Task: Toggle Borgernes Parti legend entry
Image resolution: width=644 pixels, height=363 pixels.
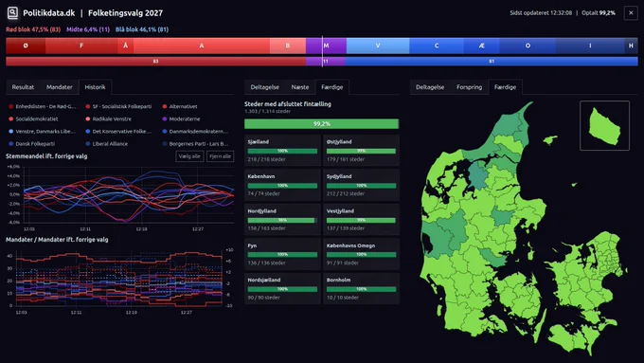Action: coord(195,144)
